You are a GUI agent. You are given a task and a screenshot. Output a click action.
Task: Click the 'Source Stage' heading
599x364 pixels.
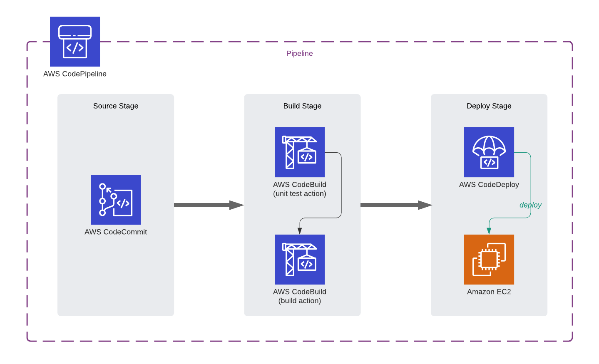tap(116, 106)
